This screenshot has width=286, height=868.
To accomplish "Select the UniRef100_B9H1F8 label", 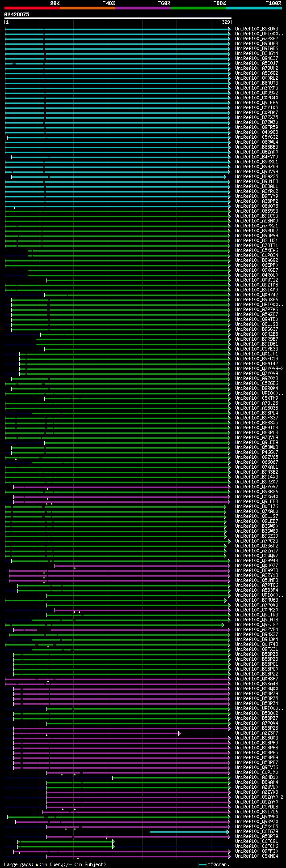I will point(257,181).
